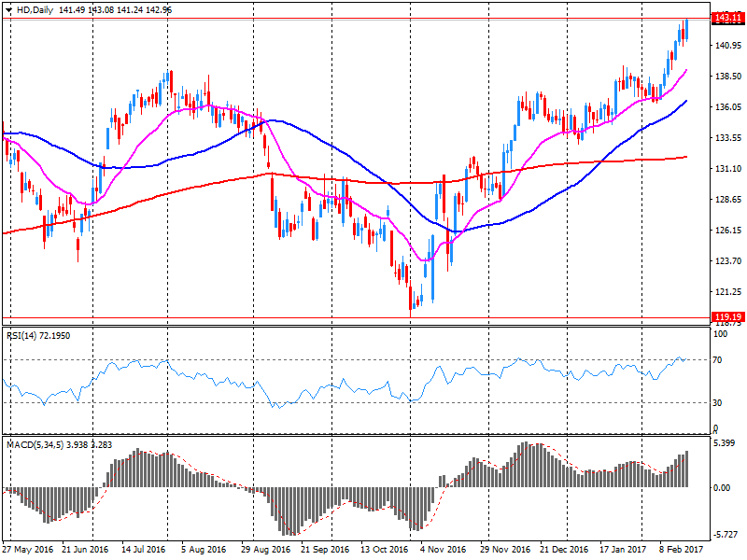Select the 133.55 price axis value
The width and height of the screenshot is (747, 560).
pos(728,138)
